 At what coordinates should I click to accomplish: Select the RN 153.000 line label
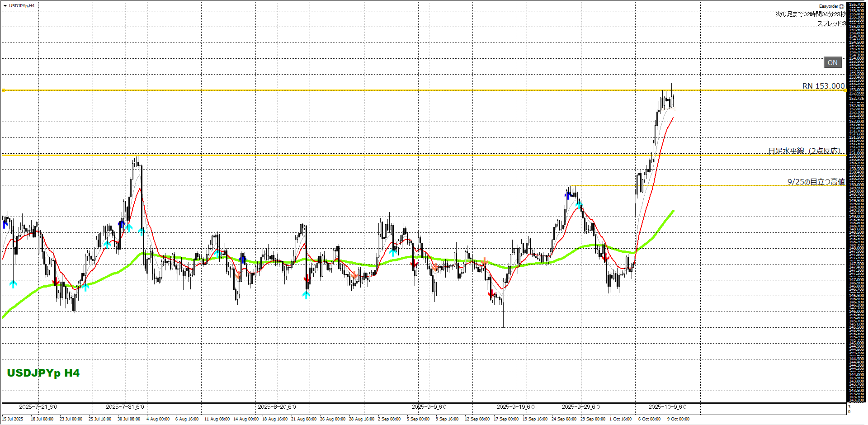823,86
